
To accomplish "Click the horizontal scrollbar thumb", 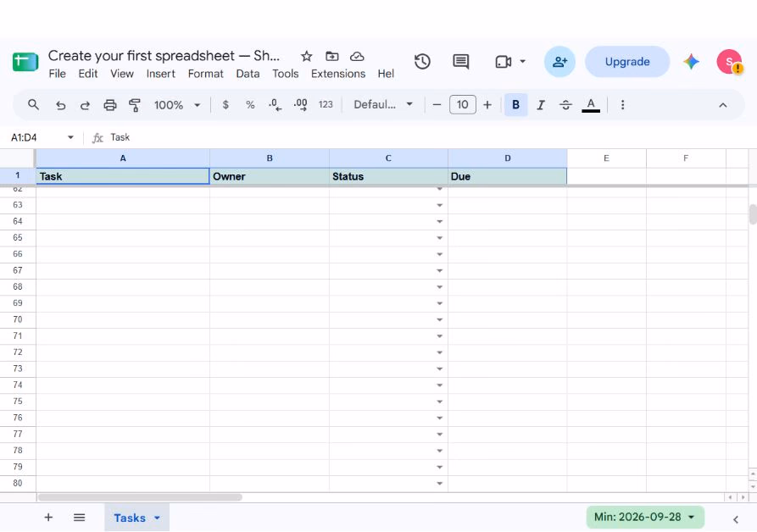I will point(140,497).
